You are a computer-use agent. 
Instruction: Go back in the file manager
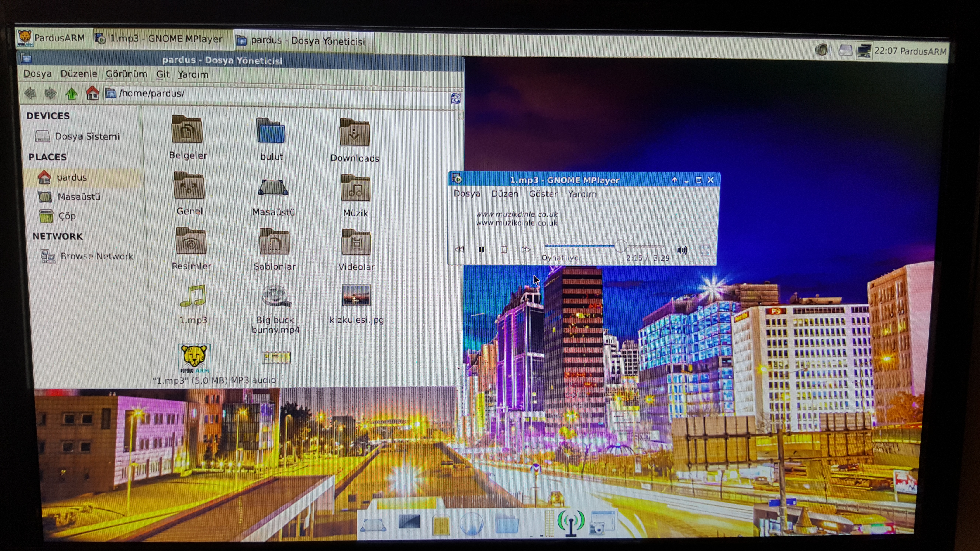point(30,93)
